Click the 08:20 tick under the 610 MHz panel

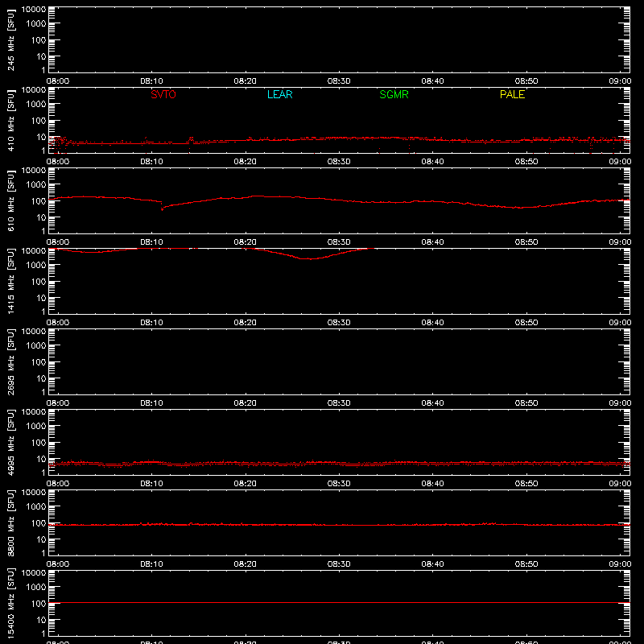click(246, 242)
